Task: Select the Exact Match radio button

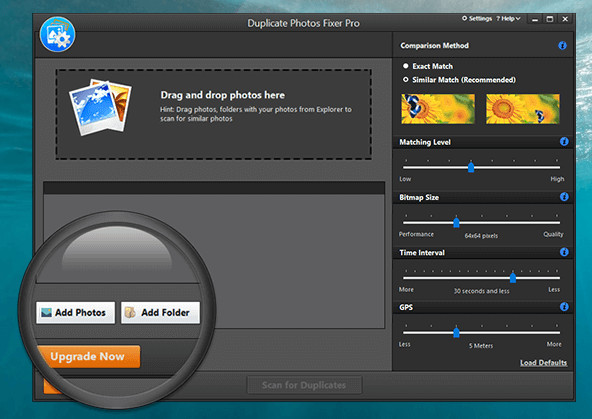Action: [x=405, y=66]
